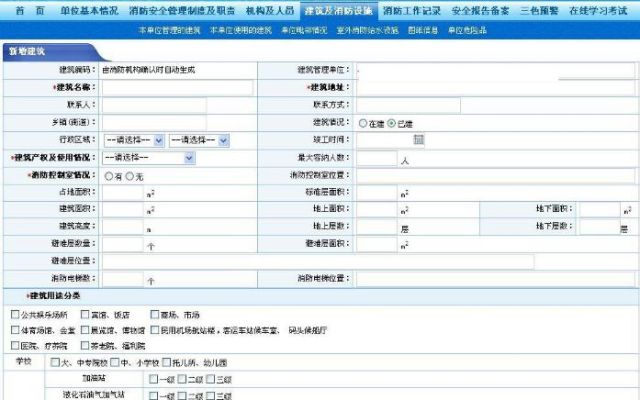Check the 医院、疗养院 checkbox
The image size is (640, 400).
(15, 346)
